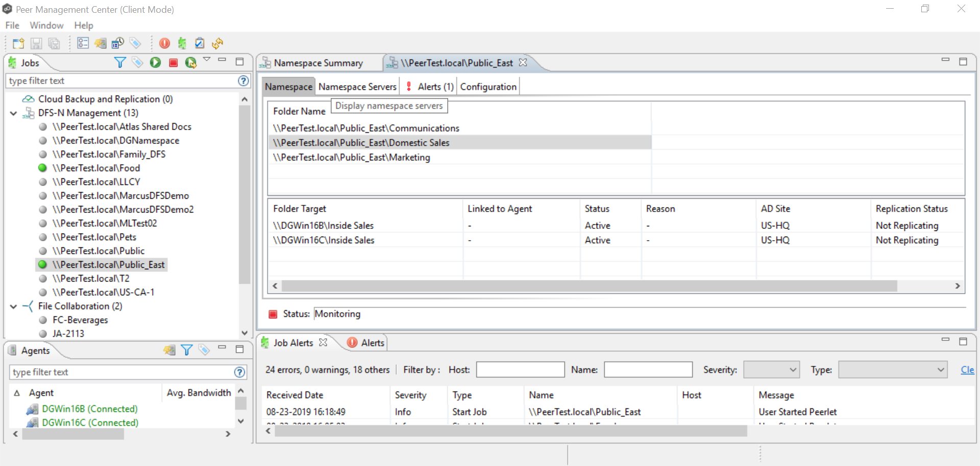Select the \\PeerTest.local\Atlas Shared Docs job
The height and width of the screenshot is (466, 980).
[122, 127]
